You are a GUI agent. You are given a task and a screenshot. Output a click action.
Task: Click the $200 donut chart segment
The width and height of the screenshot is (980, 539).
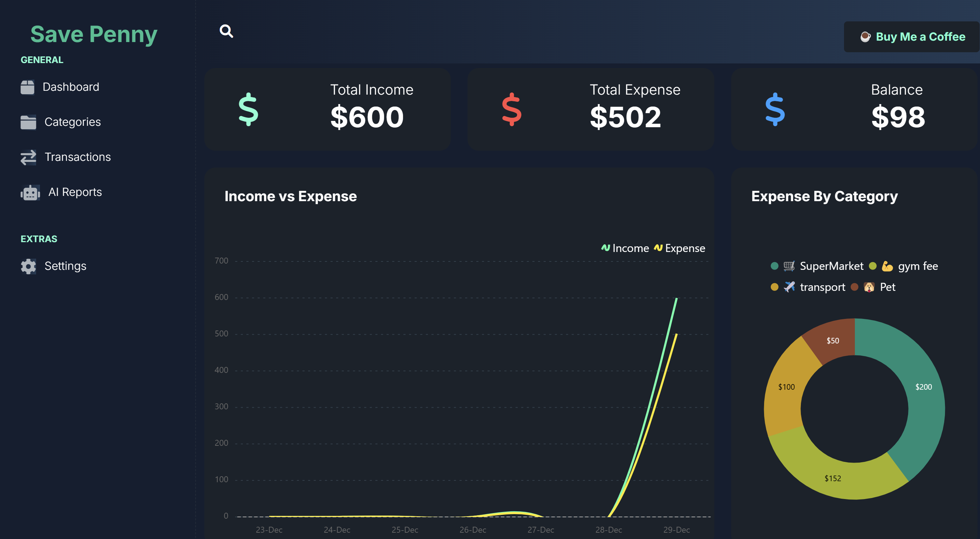[x=924, y=387]
